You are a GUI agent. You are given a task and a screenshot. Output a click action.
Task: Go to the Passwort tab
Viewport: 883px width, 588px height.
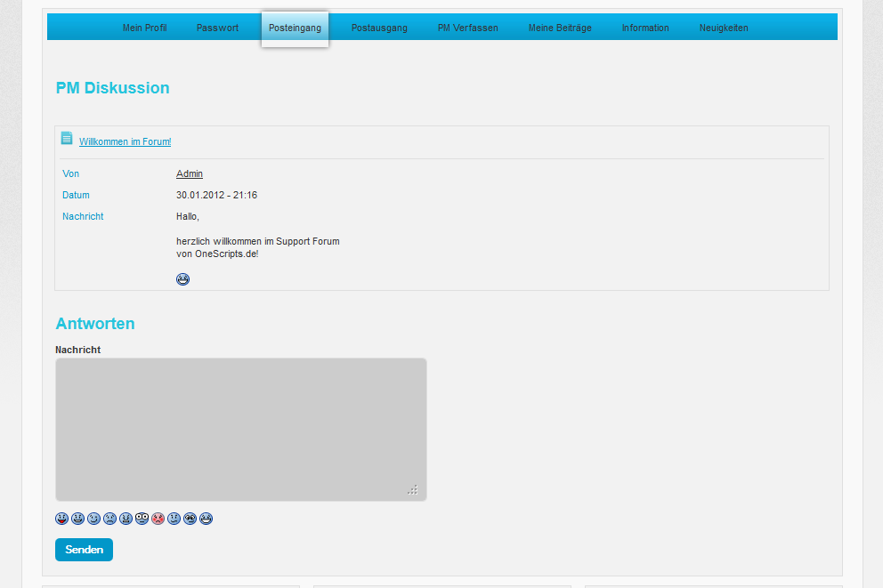(x=217, y=28)
